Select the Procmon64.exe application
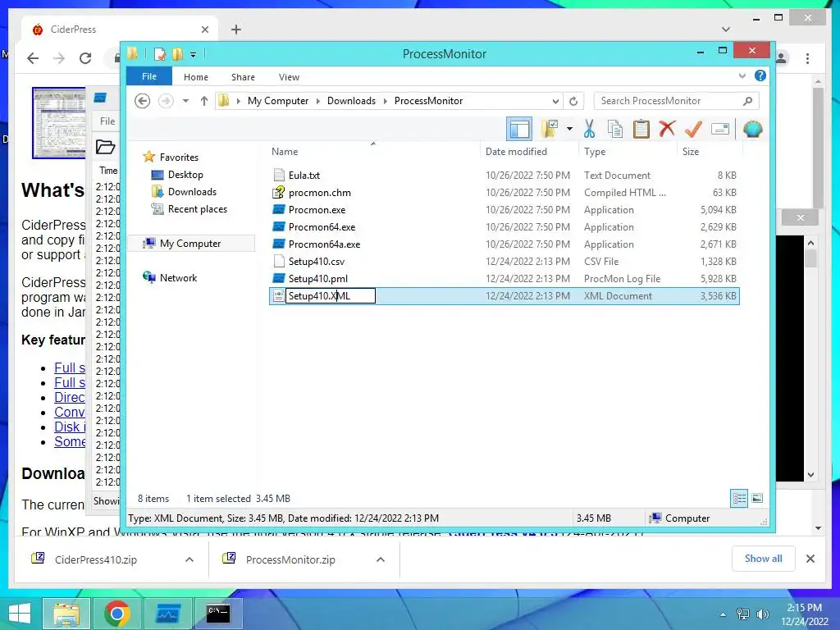840x630 pixels. pos(322,226)
